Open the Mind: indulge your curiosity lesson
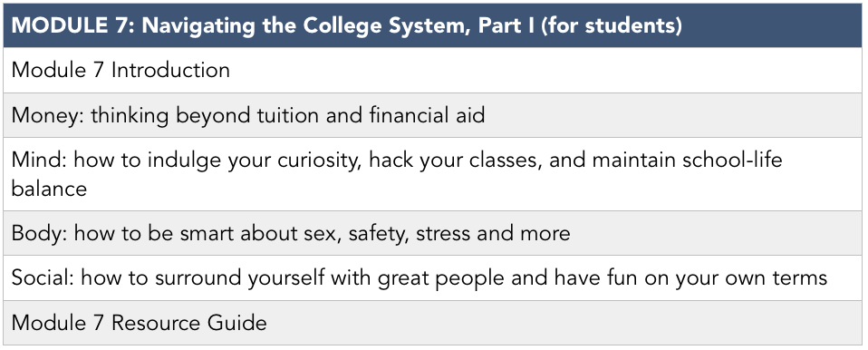This screenshot has height=350, width=868. click(x=433, y=174)
